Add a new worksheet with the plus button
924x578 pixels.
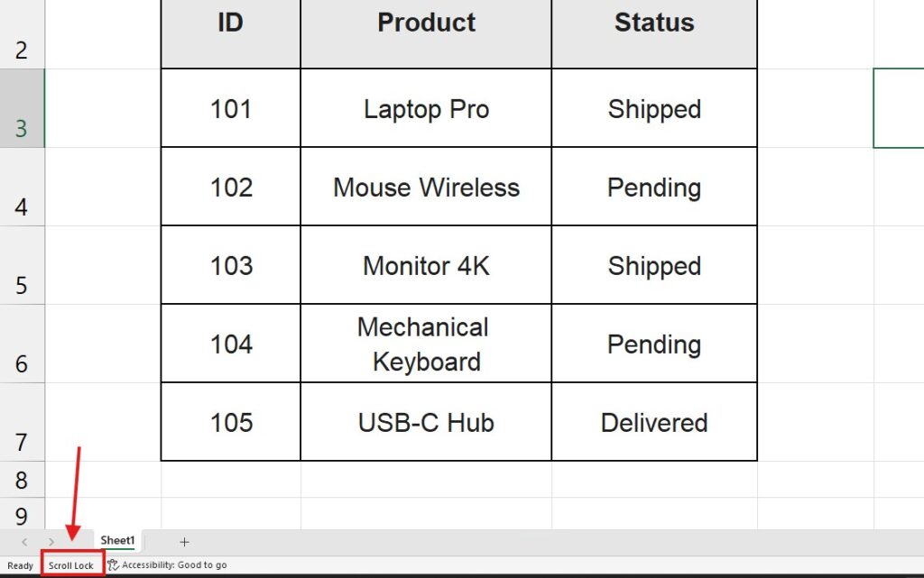184,541
